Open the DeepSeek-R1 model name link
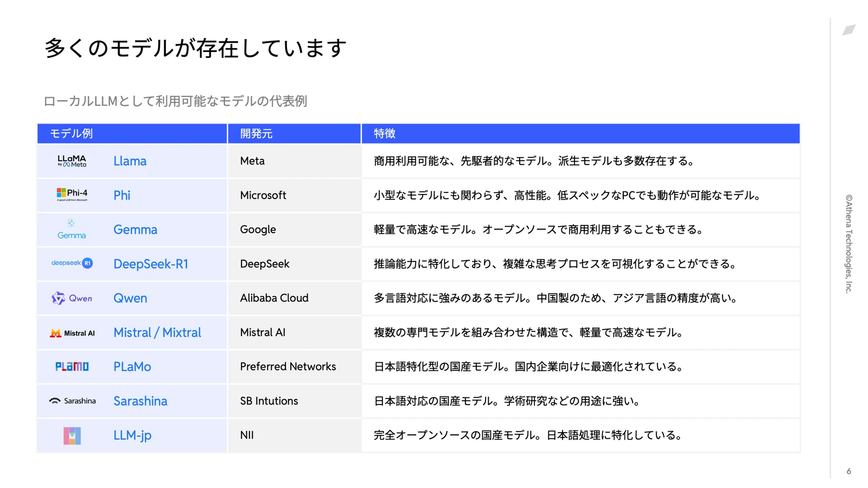This screenshot has width=868, height=488. pos(150,264)
